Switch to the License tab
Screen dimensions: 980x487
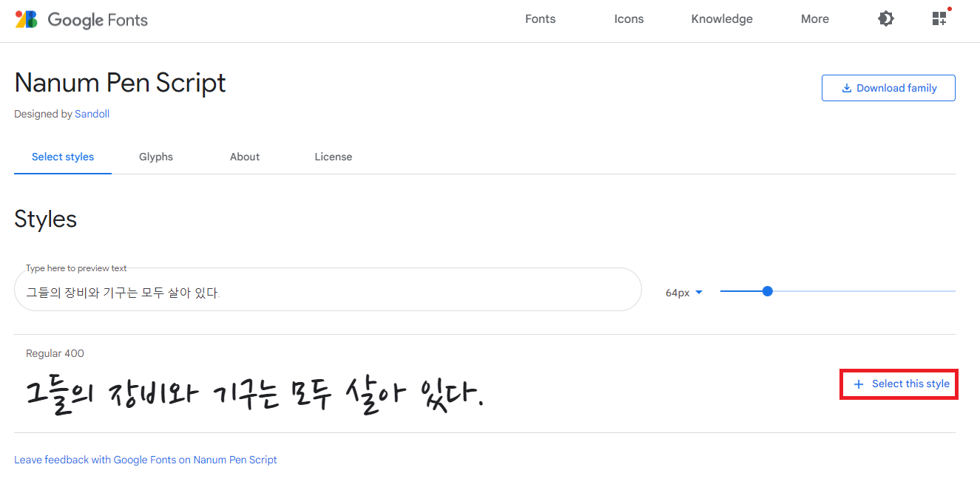pyautogui.click(x=334, y=157)
